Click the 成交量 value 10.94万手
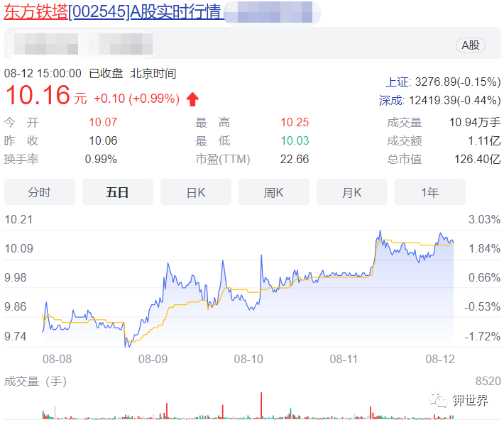Image resolution: width=504 pixels, height=422 pixels. 475,123
